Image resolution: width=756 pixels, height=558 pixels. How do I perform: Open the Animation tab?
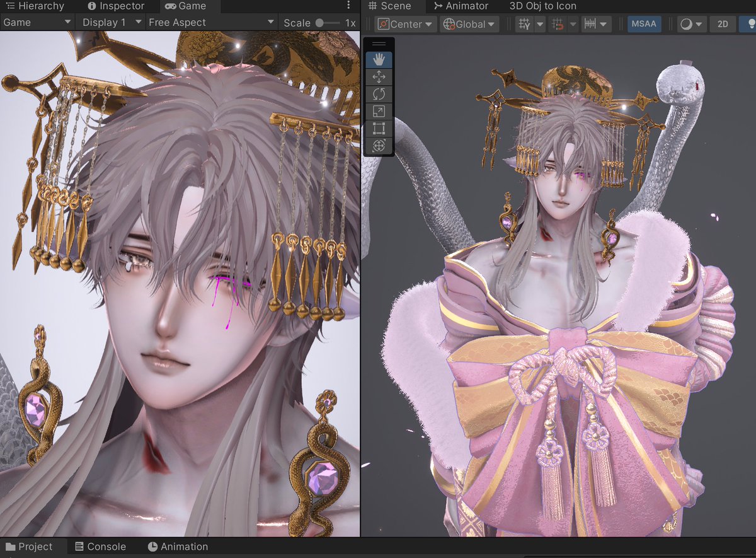[178, 547]
